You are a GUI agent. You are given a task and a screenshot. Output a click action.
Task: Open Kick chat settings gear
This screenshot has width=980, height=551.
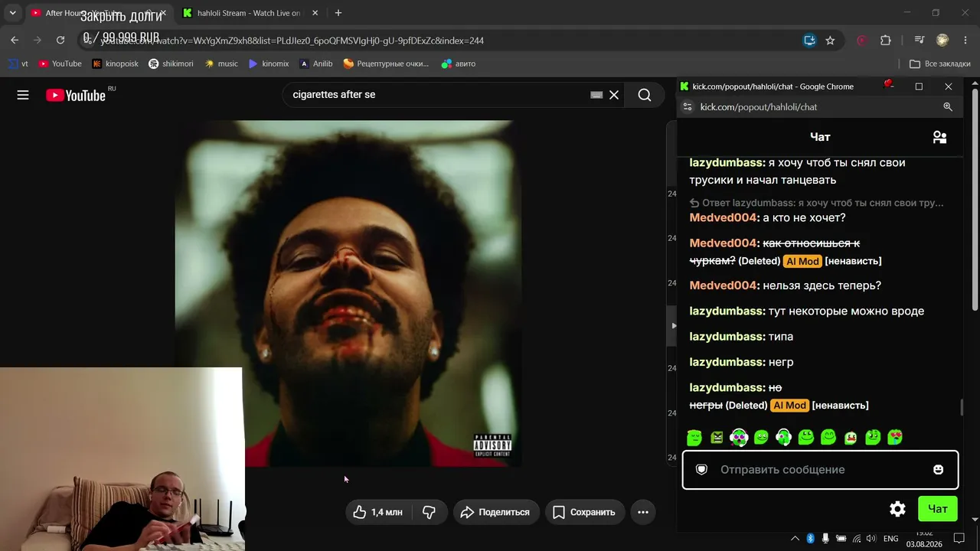(898, 509)
